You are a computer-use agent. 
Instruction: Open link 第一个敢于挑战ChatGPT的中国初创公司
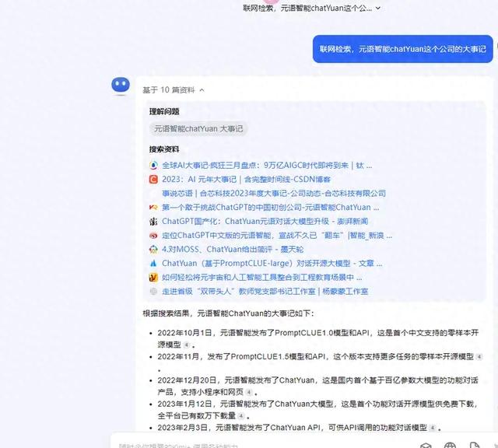tap(270, 208)
